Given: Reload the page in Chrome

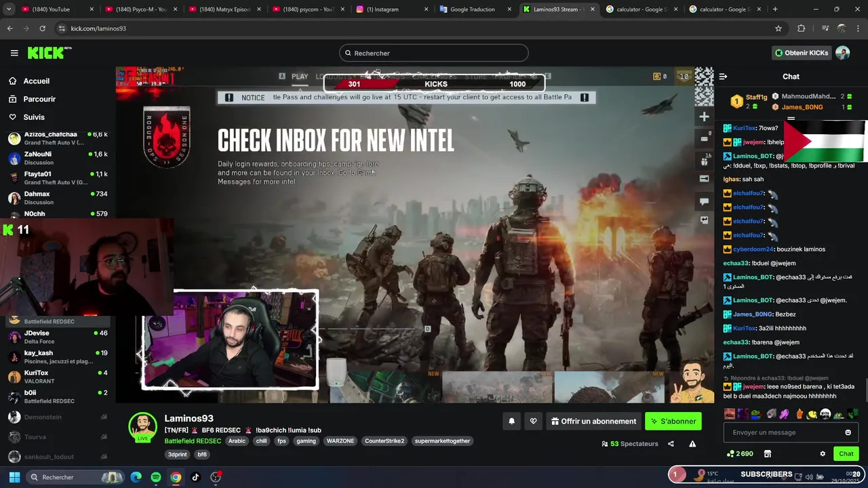Looking at the screenshot, I should pyautogui.click(x=42, y=28).
